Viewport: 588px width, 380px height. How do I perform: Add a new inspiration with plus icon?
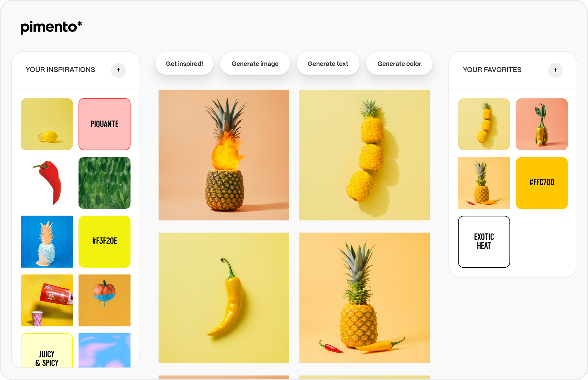point(118,70)
